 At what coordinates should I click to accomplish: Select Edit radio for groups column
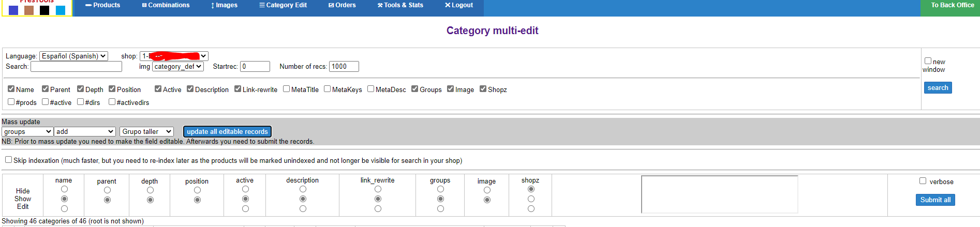coord(440,209)
